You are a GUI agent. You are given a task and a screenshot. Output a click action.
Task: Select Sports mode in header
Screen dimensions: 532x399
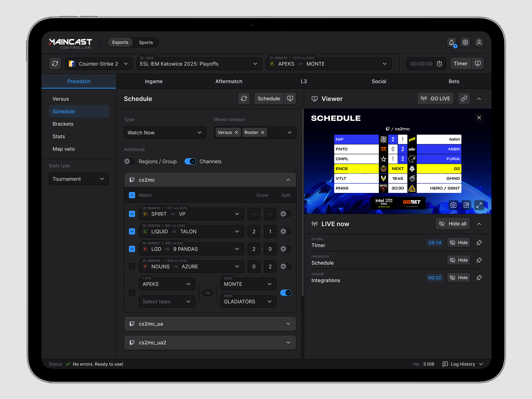pos(146,43)
